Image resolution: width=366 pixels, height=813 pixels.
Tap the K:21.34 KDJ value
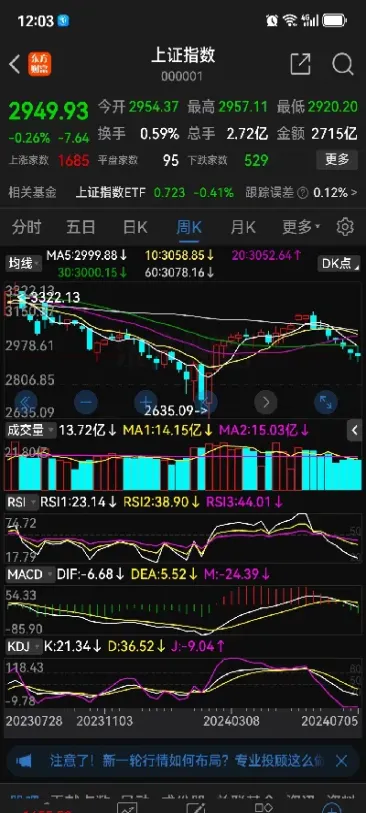(x=73, y=646)
